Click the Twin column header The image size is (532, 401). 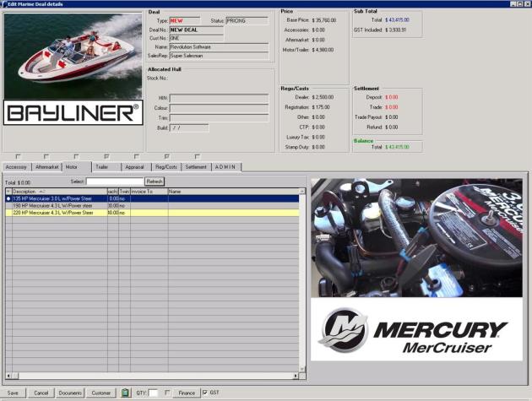click(x=124, y=192)
